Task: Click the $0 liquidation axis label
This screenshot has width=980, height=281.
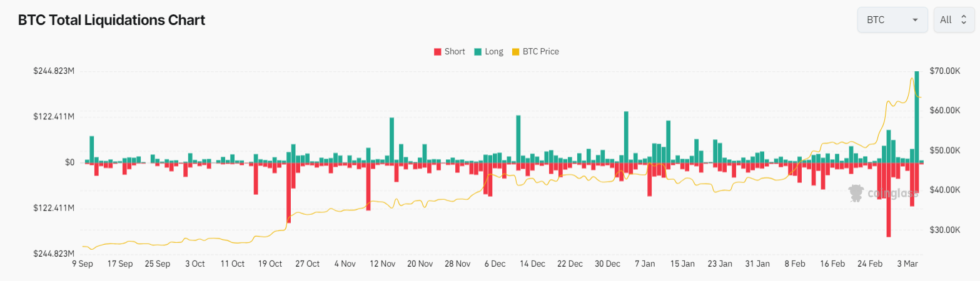Action: 69,162
